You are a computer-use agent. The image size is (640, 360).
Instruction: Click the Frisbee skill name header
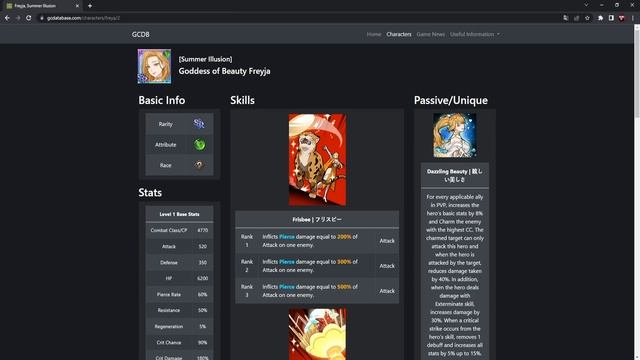pos(317,220)
